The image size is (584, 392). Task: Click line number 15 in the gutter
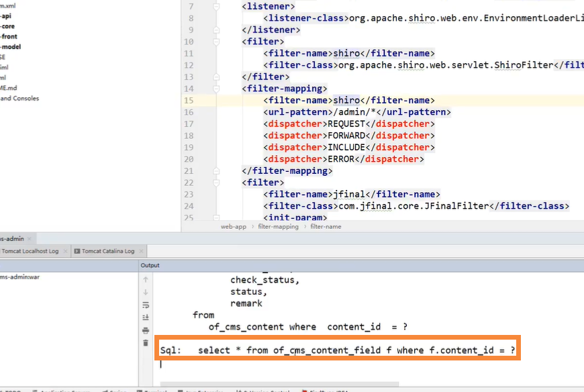coord(189,101)
